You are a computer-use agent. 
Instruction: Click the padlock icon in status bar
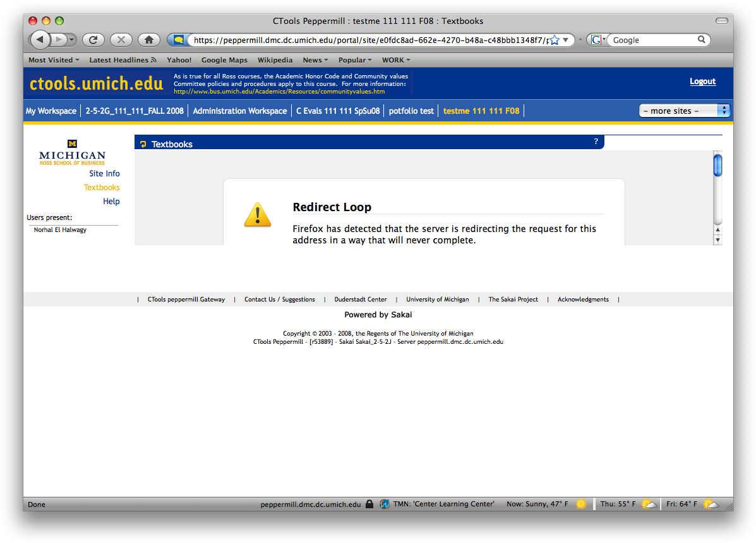[369, 504]
